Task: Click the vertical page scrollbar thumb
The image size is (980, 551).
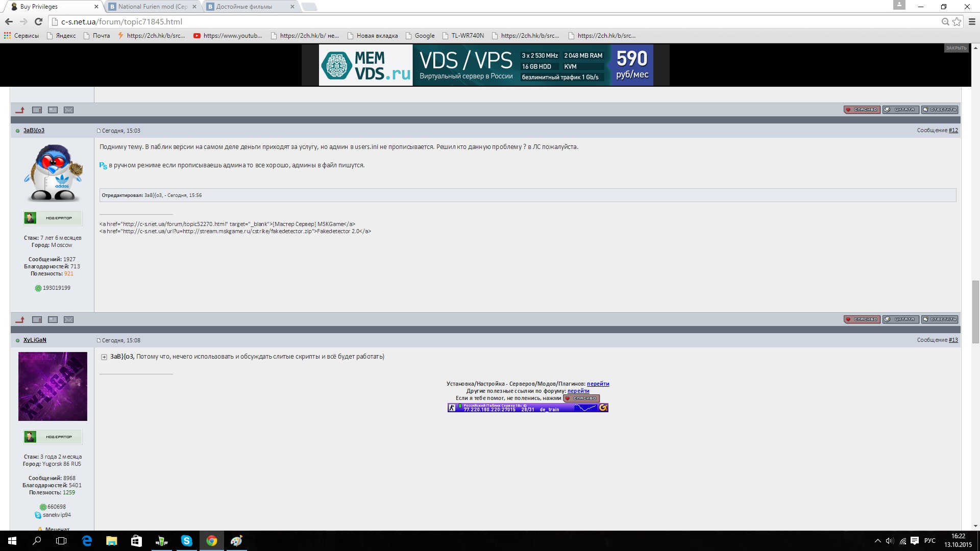Action: point(975,311)
